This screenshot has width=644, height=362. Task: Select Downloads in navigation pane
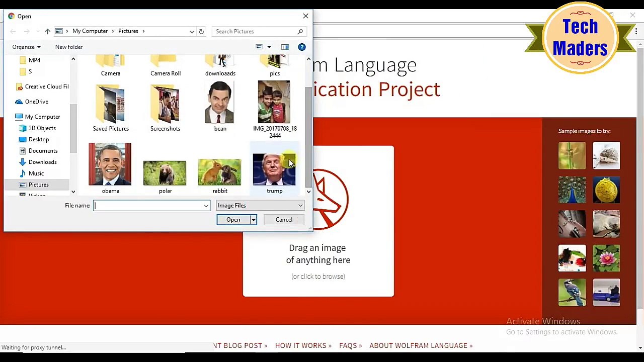pos(38,162)
